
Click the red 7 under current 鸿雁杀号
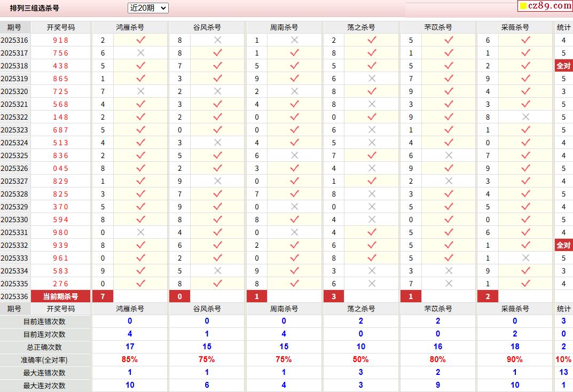[103, 296]
